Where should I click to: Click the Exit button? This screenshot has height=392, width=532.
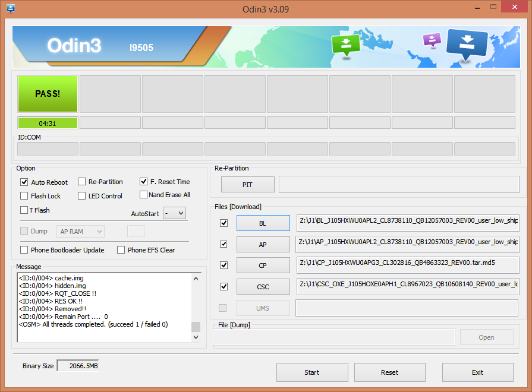coord(478,372)
